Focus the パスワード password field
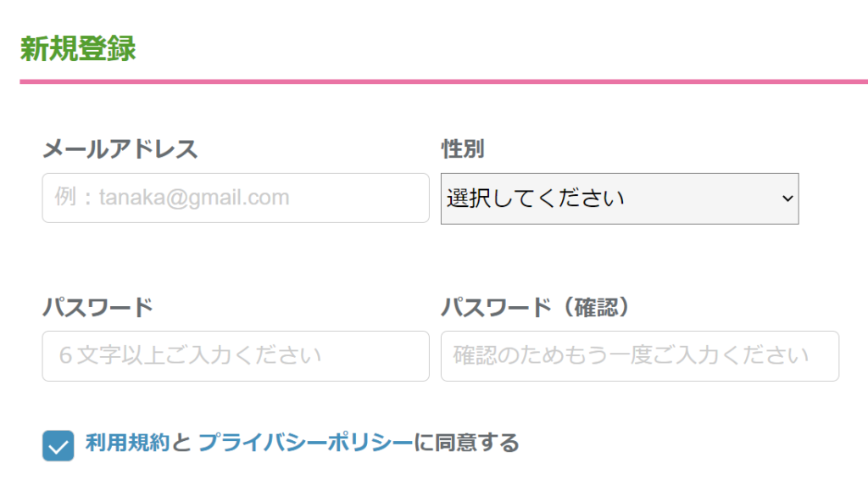 235,355
